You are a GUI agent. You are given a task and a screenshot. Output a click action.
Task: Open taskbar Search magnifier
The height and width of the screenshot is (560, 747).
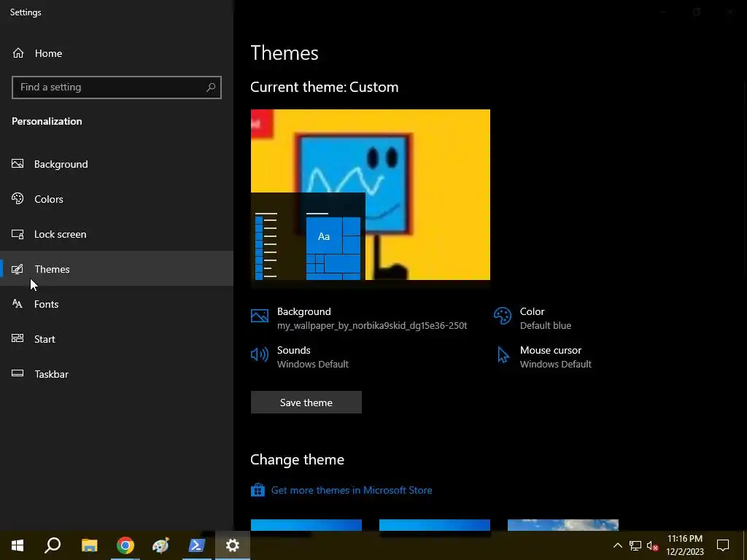(x=53, y=545)
